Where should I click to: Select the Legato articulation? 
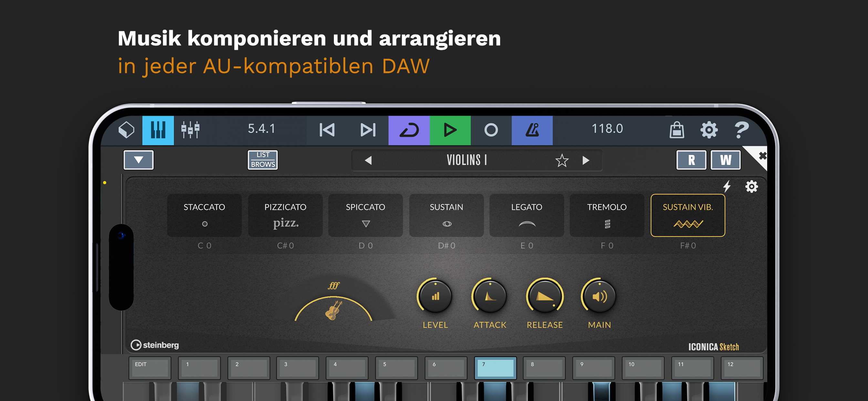coord(526,215)
